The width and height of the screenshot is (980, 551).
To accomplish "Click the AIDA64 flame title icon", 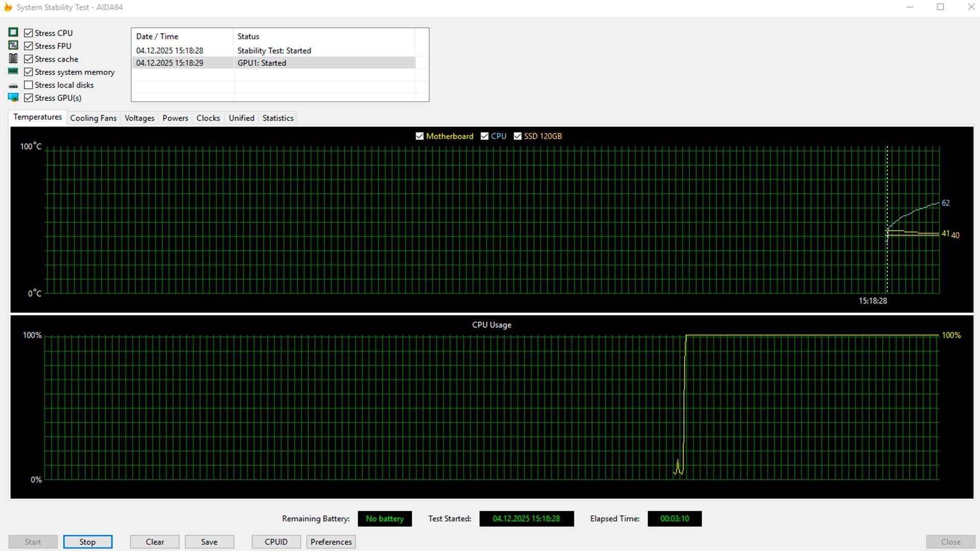I will (x=8, y=7).
